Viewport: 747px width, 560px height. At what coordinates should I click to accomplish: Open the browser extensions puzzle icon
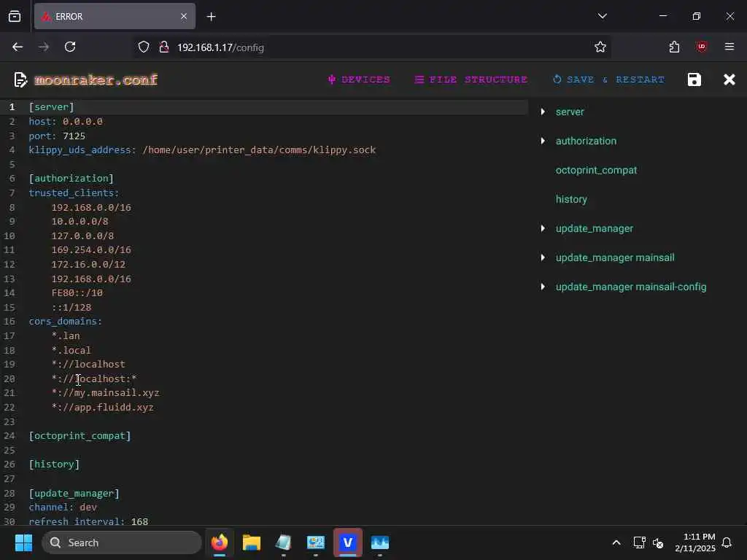click(674, 47)
